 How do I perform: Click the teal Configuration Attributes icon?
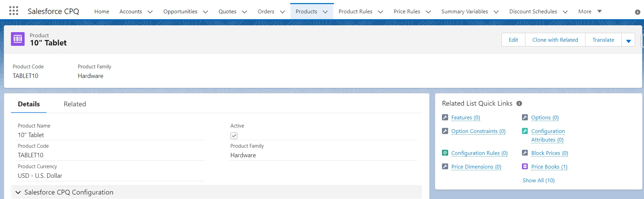[x=525, y=131]
